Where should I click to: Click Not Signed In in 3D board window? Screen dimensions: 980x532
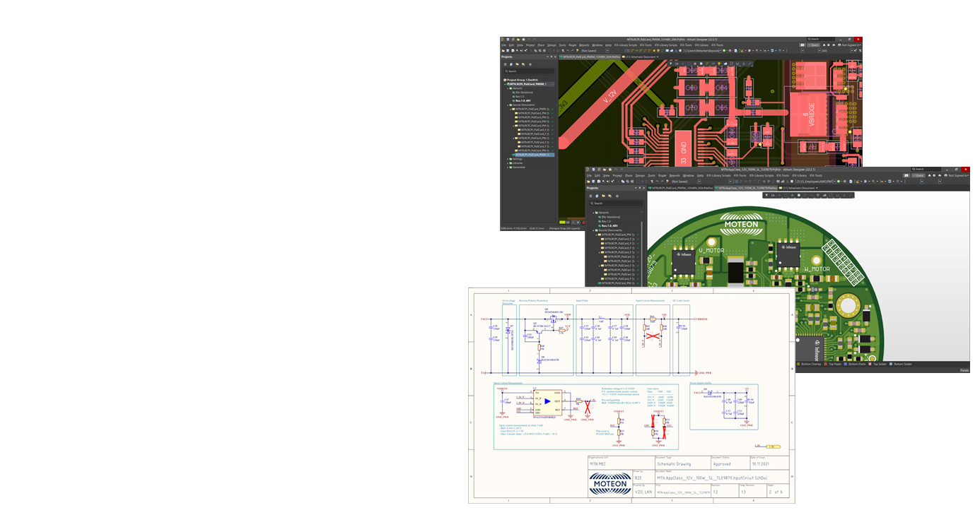pyautogui.click(x=958, y=175)
